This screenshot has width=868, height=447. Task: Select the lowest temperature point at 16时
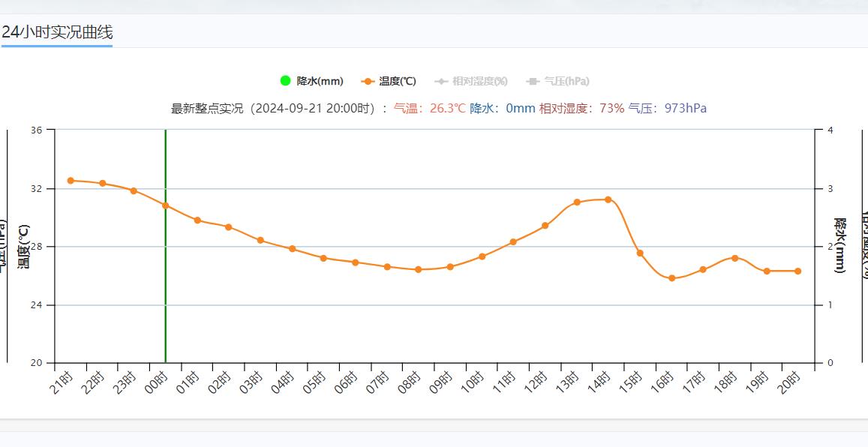671,278
